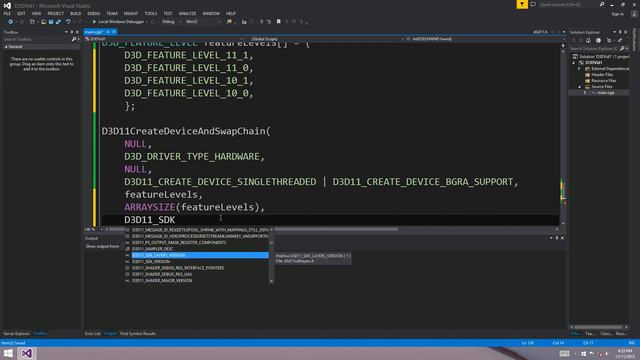This screenshot has height=360, width=640.
Task: Switch to the Server Explorer tab
Action: point(16,334)
